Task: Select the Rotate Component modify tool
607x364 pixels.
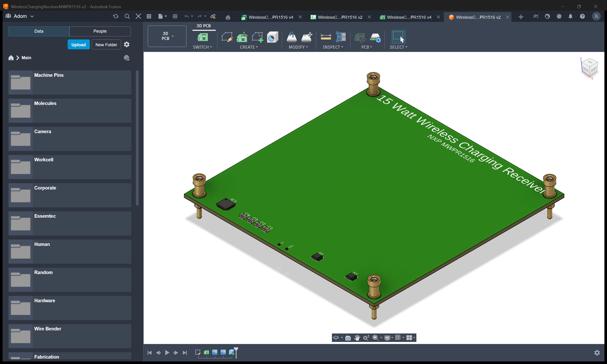Action: pyautogui.click(x=291, y=37)
